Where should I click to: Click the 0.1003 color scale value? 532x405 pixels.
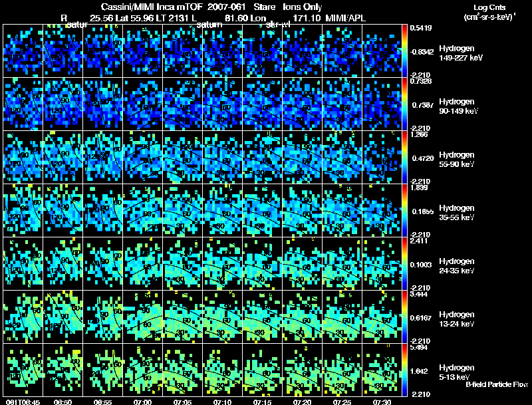coord(421,265)
